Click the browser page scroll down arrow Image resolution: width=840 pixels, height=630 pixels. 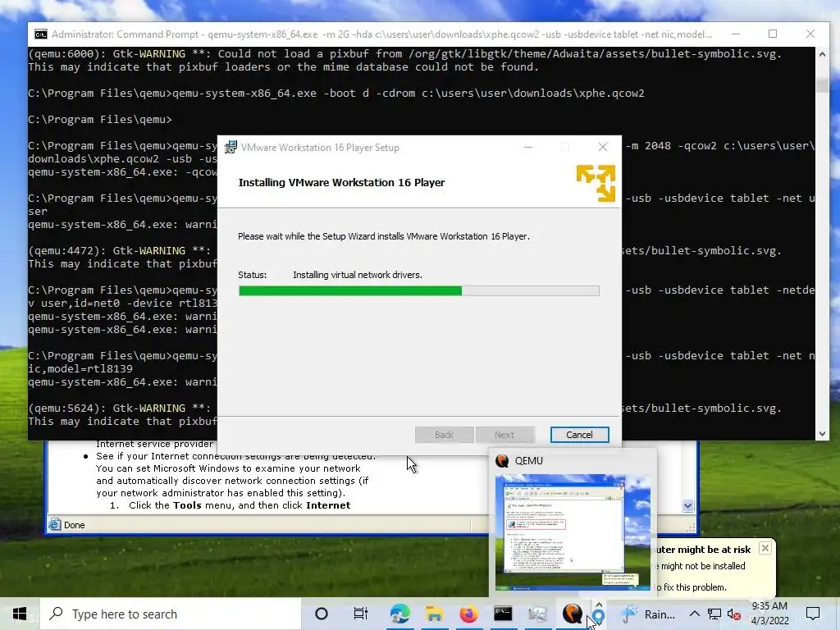point(688,505)
